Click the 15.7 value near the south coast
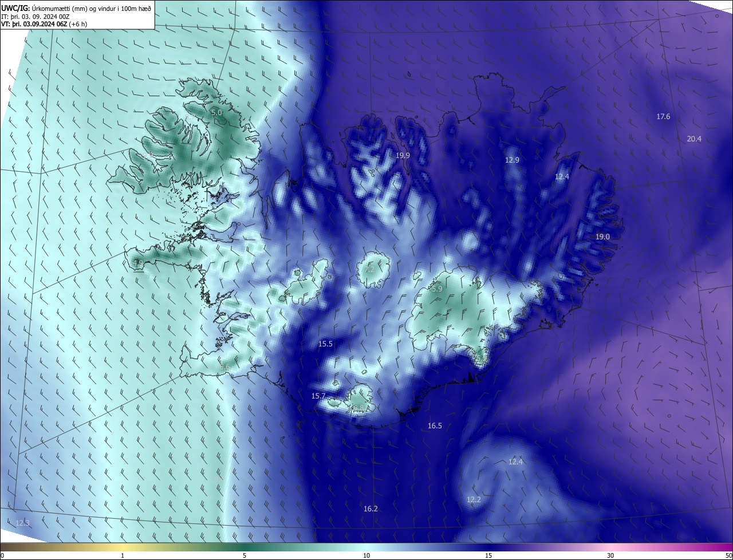Viewport: 733px width, 560px height. coord(318,396)
